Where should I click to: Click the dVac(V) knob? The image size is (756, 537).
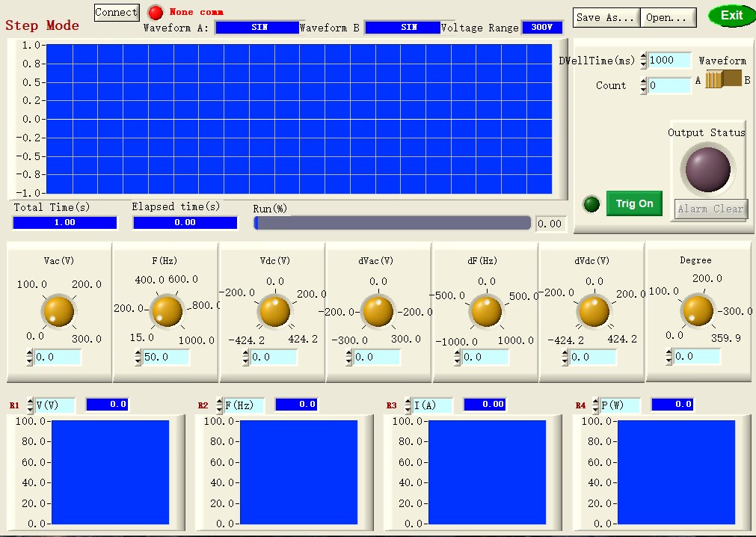(x=378, y=311)
